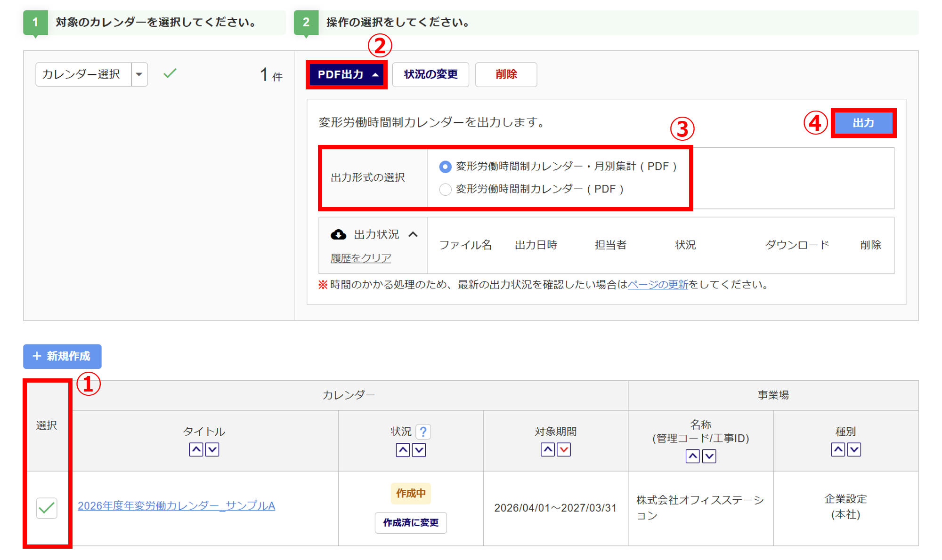This screenshot has height=560, width=942.
Task: Open the 状況の変更 operation tab
Action: pos(430,74)
